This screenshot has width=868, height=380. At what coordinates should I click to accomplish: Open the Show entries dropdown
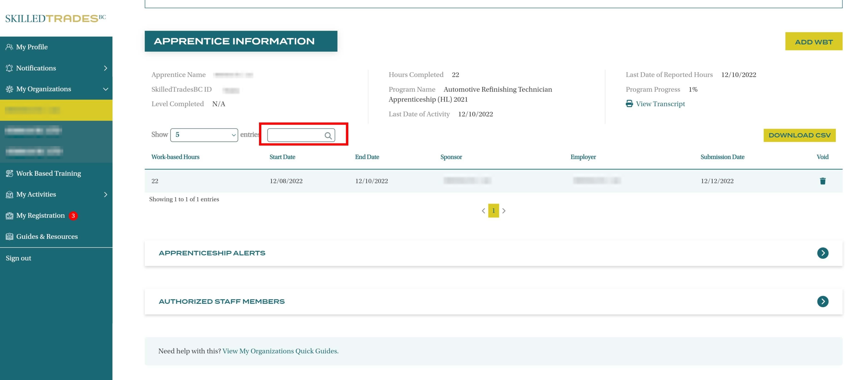point(204,135)
